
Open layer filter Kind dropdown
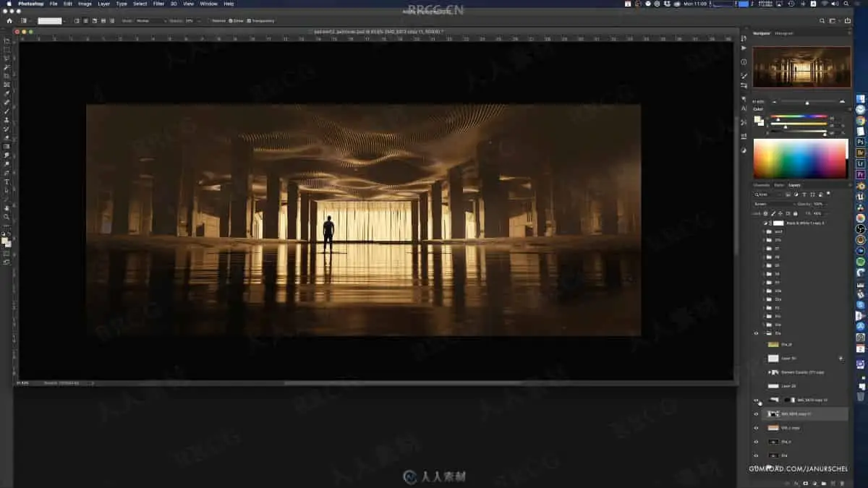(768, 194)
